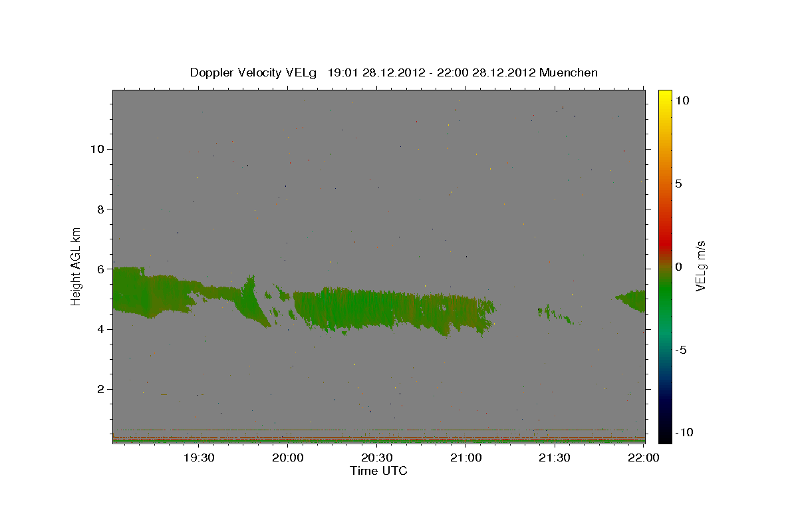Click the colorbar value label '-5'
This screenshot has width=798, height=532.
coord(680,350)
